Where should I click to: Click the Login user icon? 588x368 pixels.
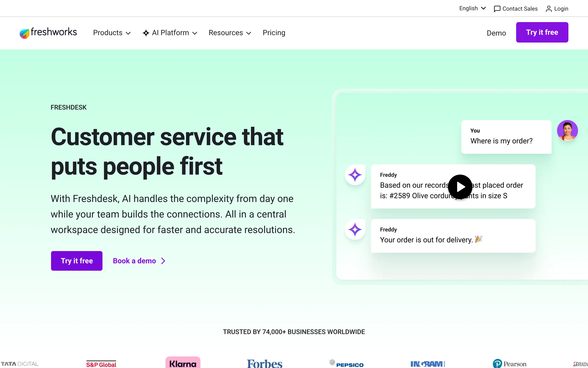click(549, 9)
